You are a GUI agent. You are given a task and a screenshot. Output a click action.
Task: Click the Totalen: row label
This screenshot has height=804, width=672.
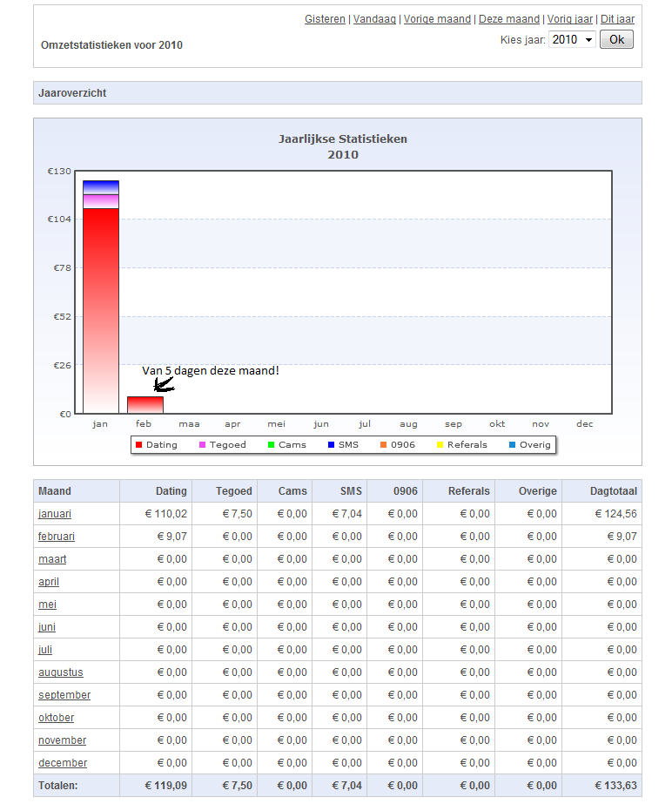coord(58,786)
